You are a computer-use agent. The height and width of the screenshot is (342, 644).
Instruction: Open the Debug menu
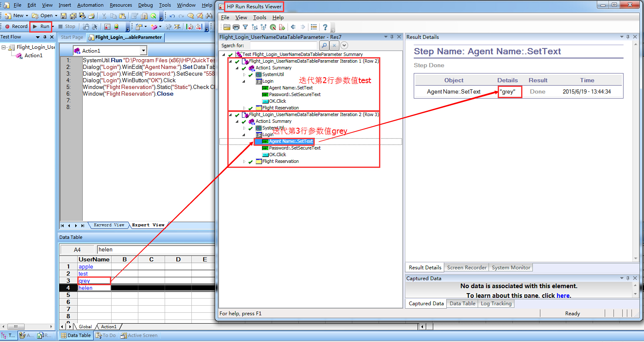(145, 5)
